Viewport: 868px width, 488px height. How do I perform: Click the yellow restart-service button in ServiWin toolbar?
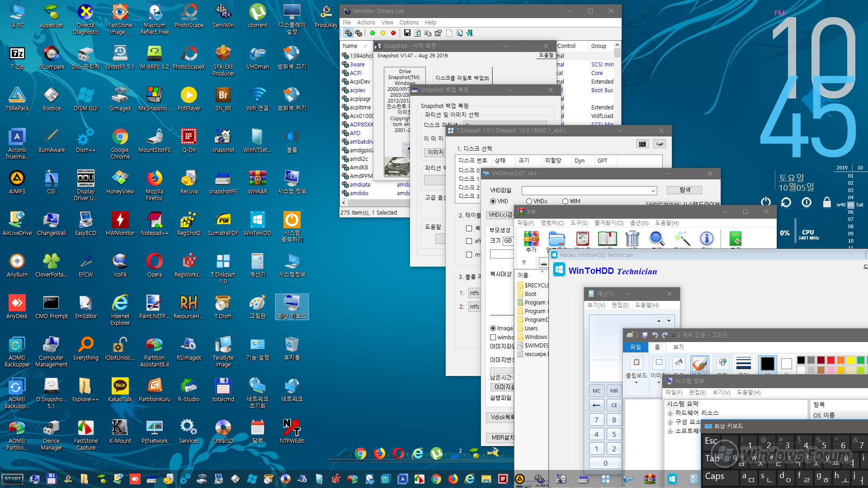coord(383,33)
